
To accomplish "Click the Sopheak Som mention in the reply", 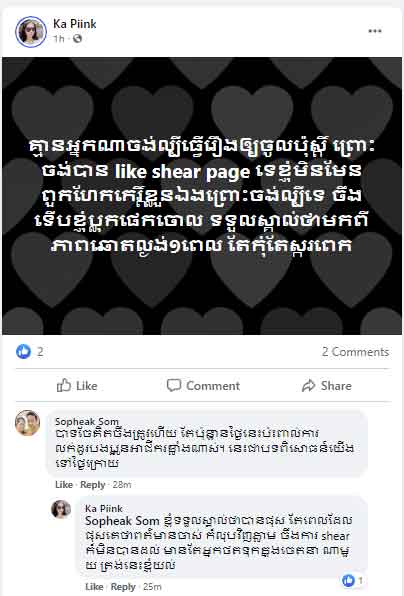I will pos(122,521).
